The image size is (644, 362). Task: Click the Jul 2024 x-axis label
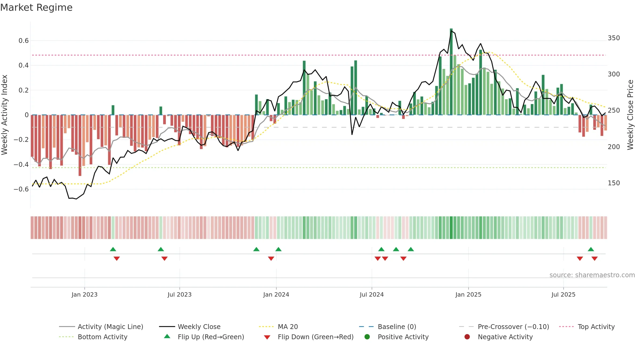coord(372,294)
